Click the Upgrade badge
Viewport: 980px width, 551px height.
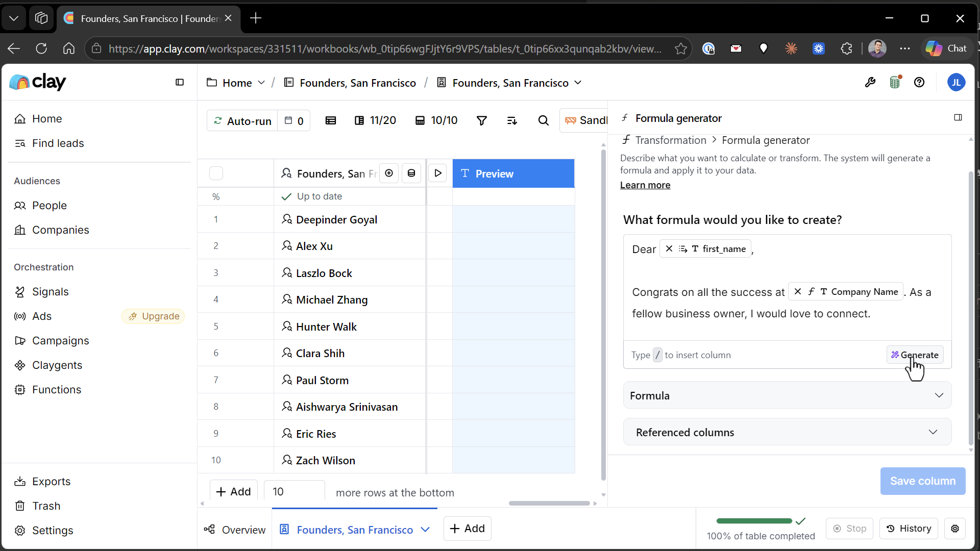click(x=153, y=316)
